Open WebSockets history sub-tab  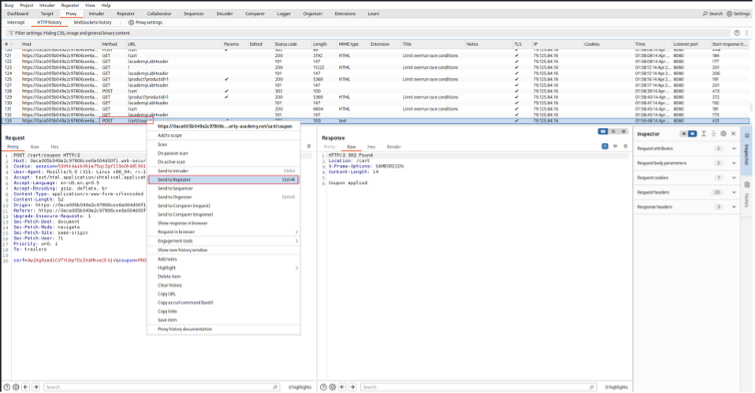(x=92, y=22)
